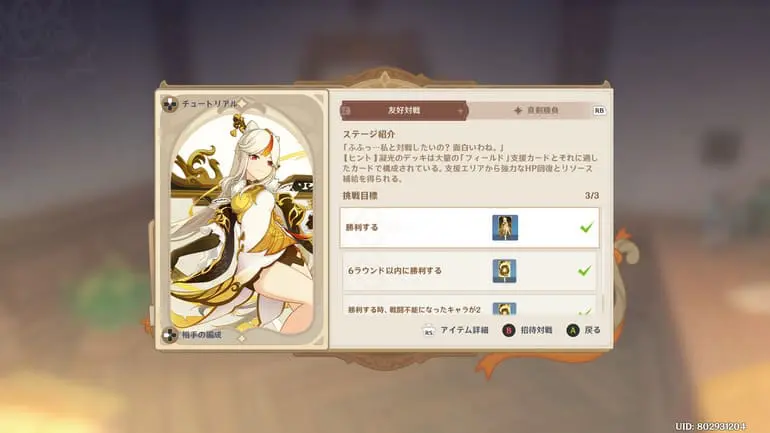Click the checkmark for 6ラウンド以内に勝利する
770x433 pixels.
[x=584, y=271]
